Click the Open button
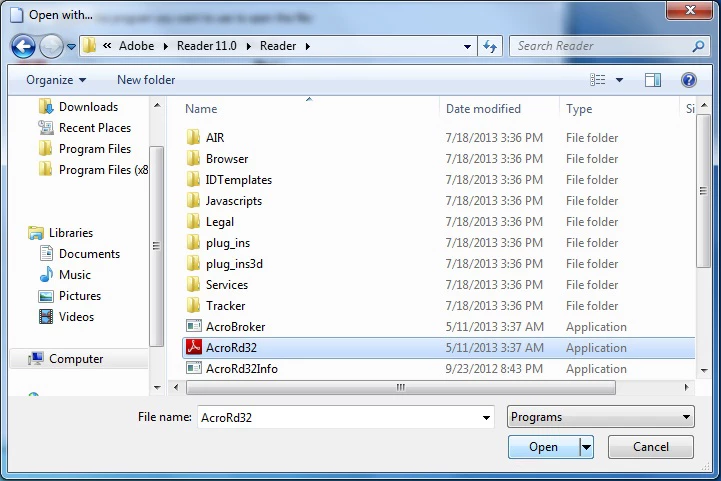 (x=544, y=447)
